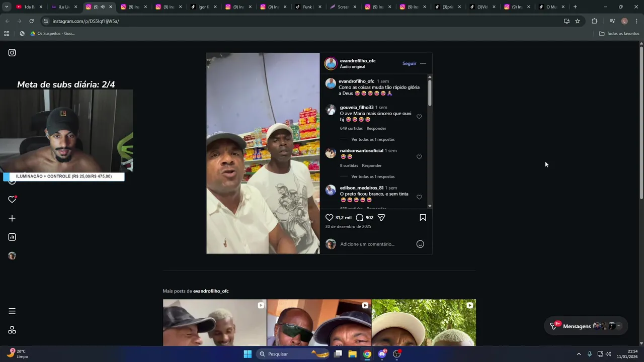Image resolution: width=644 pixels, height=362 pixels.
Task: Save the post with the bookmark icon
Action: pyautogui.click(x=423, y=218)
